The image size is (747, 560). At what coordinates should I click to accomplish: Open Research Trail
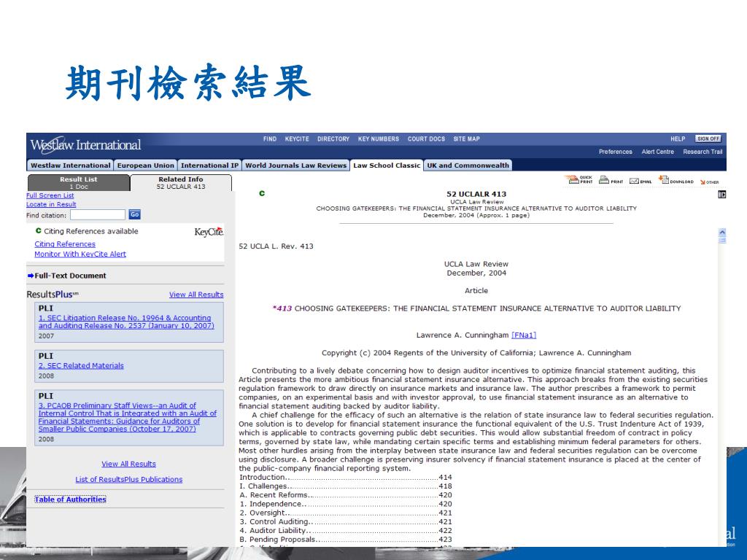[x=703, y=152]
